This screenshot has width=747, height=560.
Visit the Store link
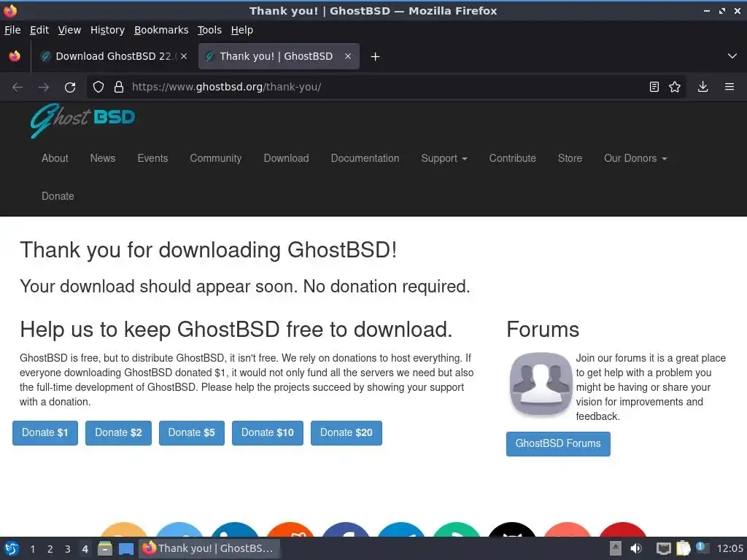click(x=570, y=158)
